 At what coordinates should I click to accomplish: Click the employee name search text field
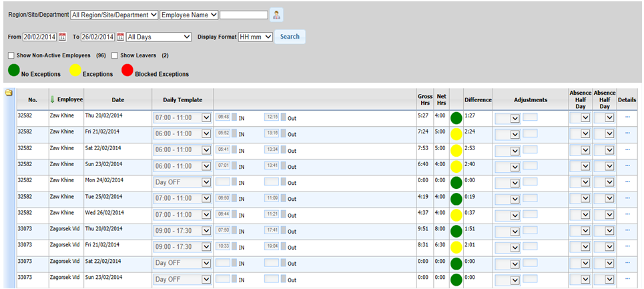coord(244,15)
